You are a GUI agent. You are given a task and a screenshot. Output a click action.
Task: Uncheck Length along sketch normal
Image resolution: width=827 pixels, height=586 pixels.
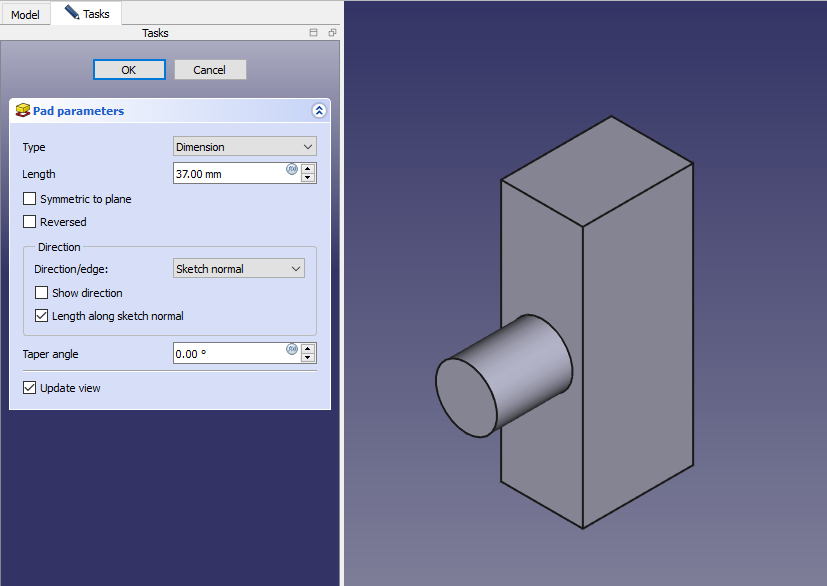tap(42, 316)
